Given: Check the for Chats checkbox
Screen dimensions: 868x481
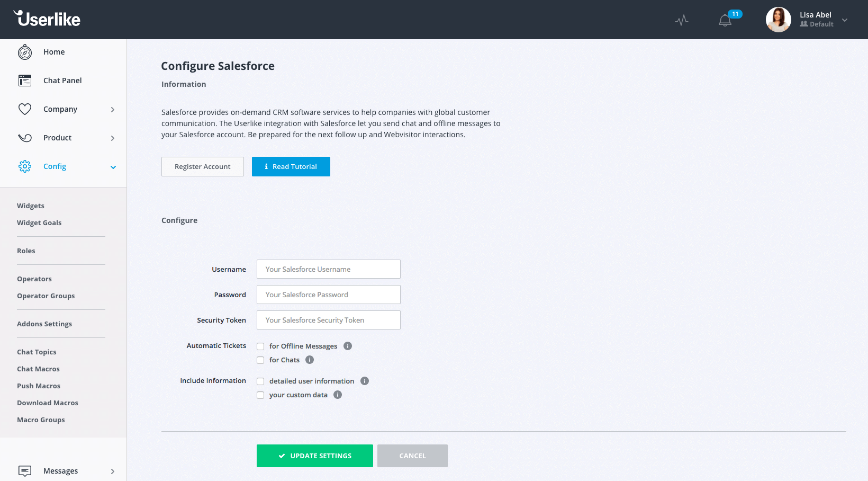Looking at the screenshot, I should point(260,360).
